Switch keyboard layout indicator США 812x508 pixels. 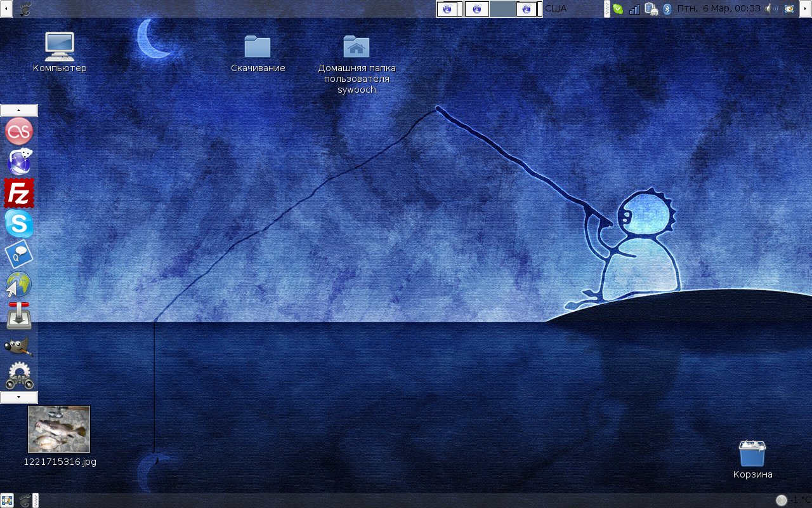pos(556,9)
